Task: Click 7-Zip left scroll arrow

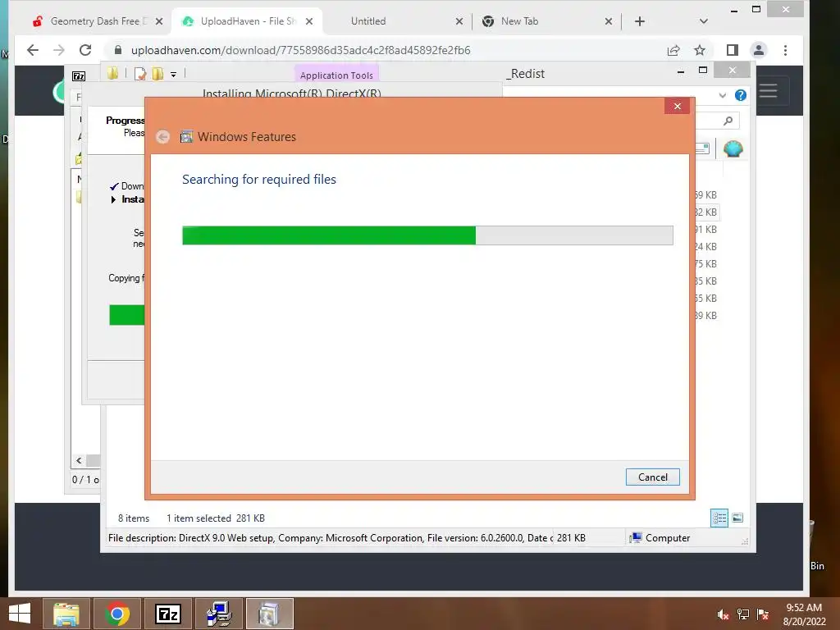Action: pos(79,460)
